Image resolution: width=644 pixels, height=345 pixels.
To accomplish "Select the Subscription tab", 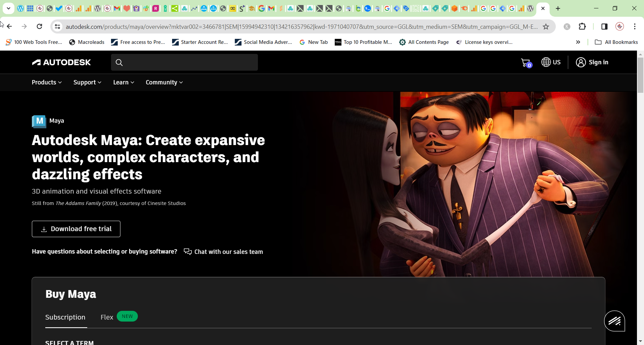I will 65,317.
